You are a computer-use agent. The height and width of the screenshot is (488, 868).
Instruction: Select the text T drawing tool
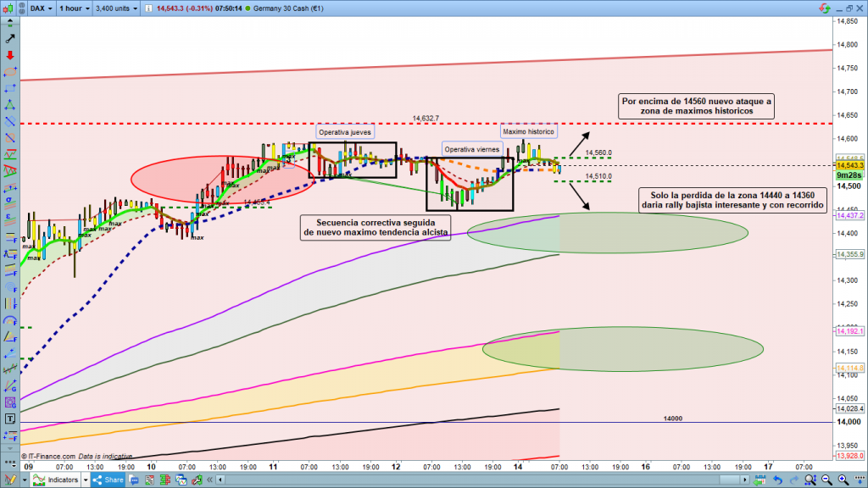[10, 419]
